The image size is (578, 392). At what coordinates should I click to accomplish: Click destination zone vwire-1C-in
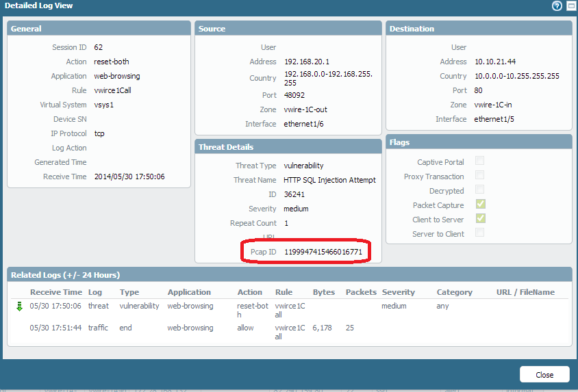click(493, 105)
